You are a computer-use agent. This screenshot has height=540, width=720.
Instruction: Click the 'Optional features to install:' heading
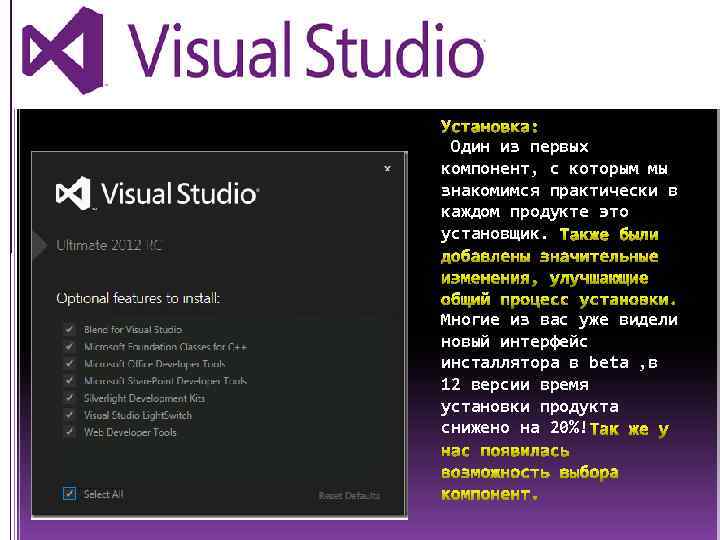click(138, 298)
